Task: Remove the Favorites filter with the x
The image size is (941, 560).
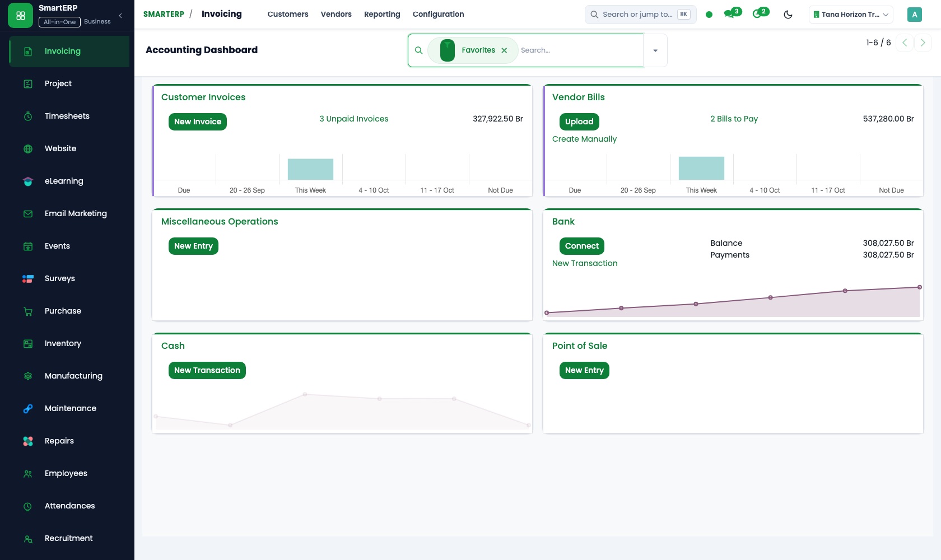Action: pyautogui.click(x=504, y=50)
